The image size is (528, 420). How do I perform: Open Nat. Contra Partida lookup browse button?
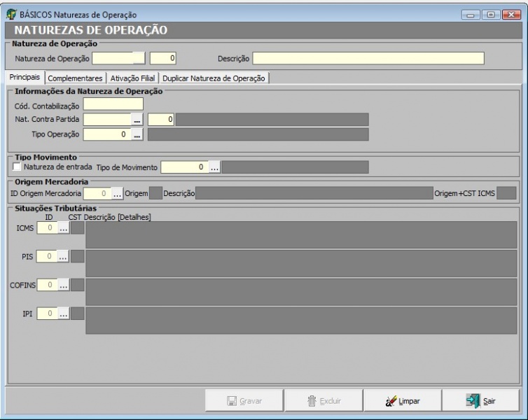point(137,120)
